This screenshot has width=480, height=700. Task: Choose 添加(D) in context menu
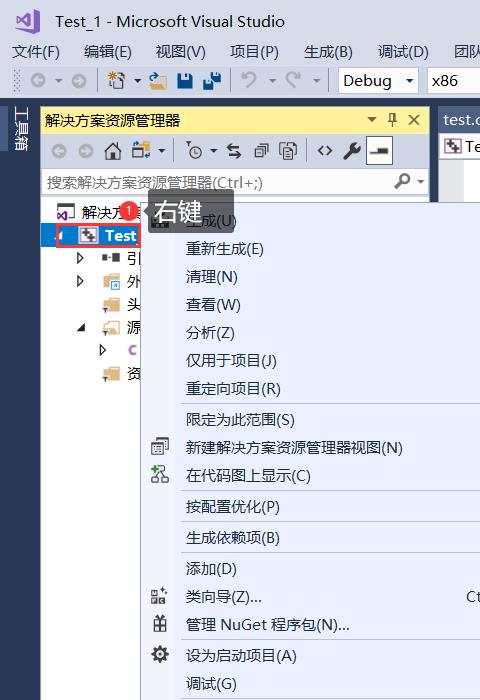point(211,569)
